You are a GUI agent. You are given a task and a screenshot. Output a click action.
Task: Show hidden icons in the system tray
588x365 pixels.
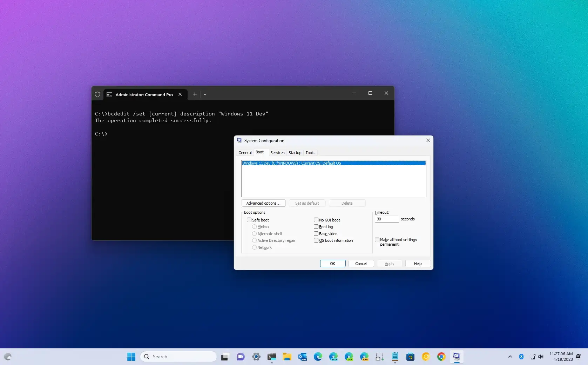coord(510,357)
